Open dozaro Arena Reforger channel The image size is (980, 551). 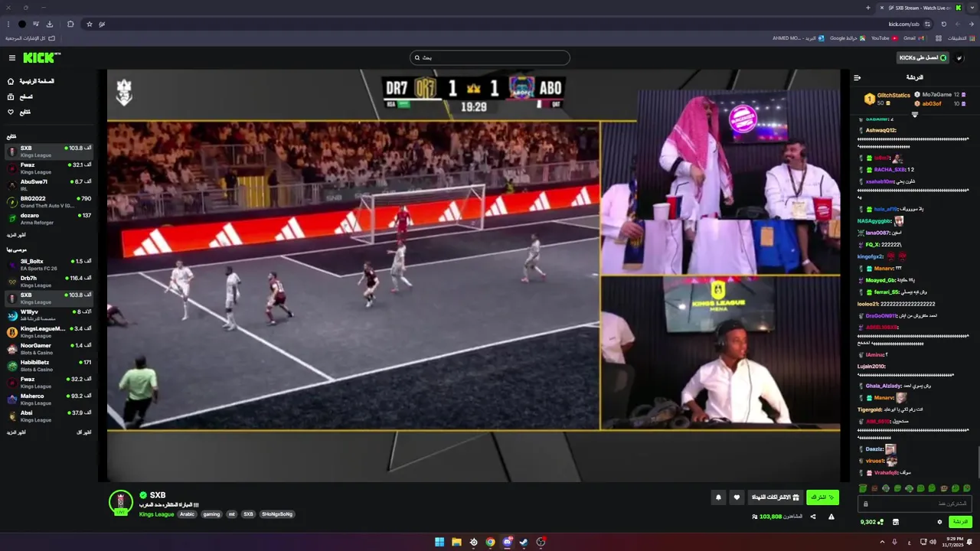(49, 218)
